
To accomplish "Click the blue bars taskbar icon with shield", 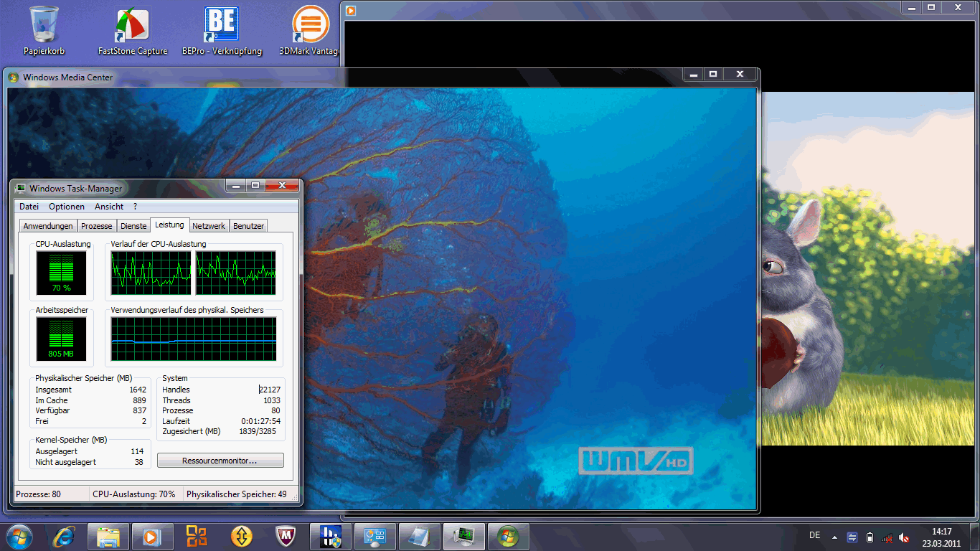I will tap(330, 537).
